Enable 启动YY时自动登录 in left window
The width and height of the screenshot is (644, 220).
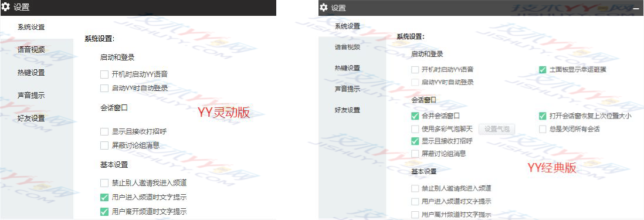pyautogui.click(x=104, y=88)
